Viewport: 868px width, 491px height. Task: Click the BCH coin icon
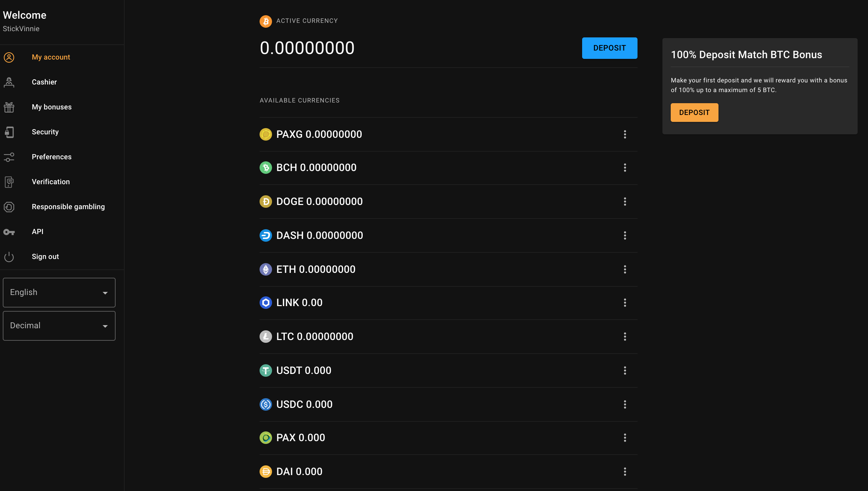(x=265, y=168)
